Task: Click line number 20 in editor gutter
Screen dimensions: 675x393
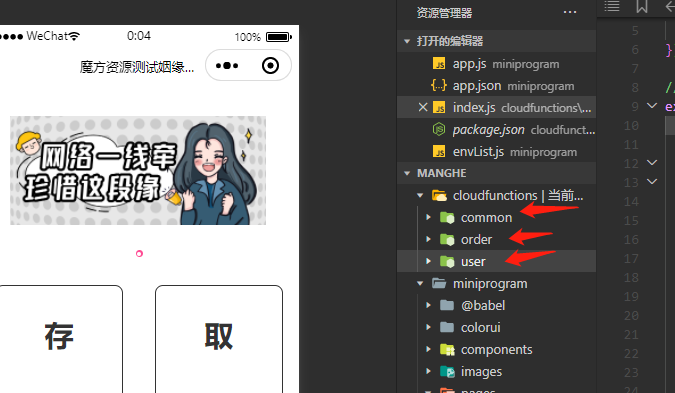Action: click(631, 315)
